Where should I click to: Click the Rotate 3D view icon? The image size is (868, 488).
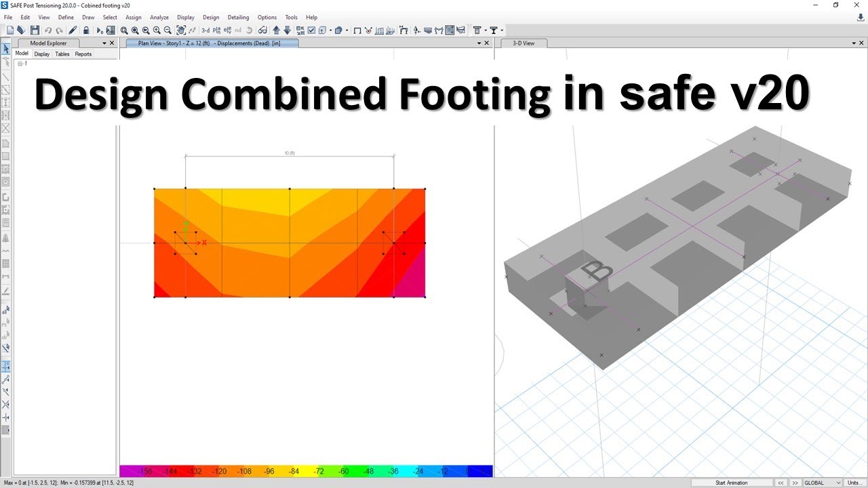coord(249,30)
